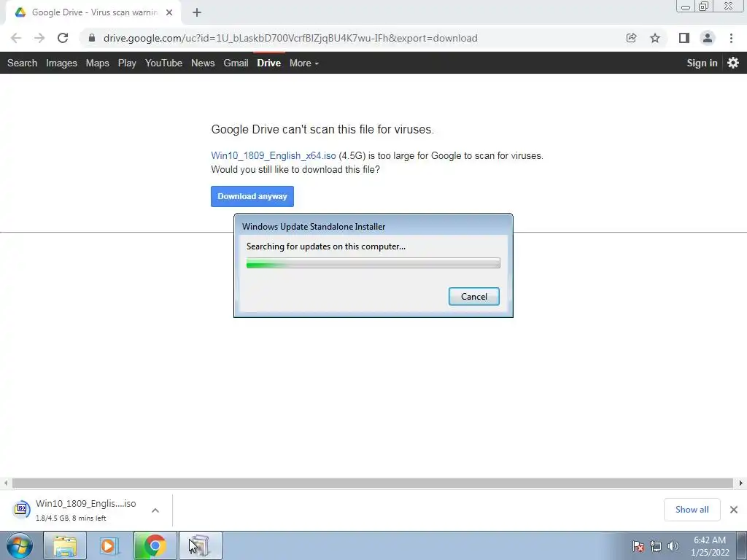Click the 'Google Drive can't scan this file' heading
This screenshot has width=747, height=560.
pos(322,129)
